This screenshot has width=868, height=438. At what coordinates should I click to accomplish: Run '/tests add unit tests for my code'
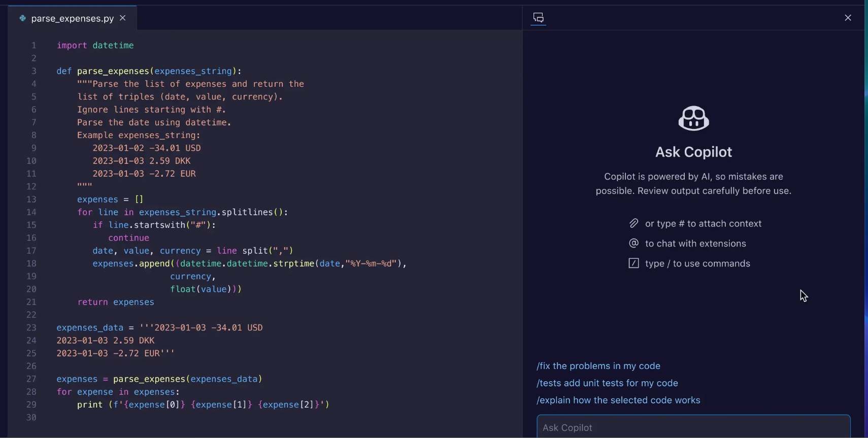[x=607, y=383]
